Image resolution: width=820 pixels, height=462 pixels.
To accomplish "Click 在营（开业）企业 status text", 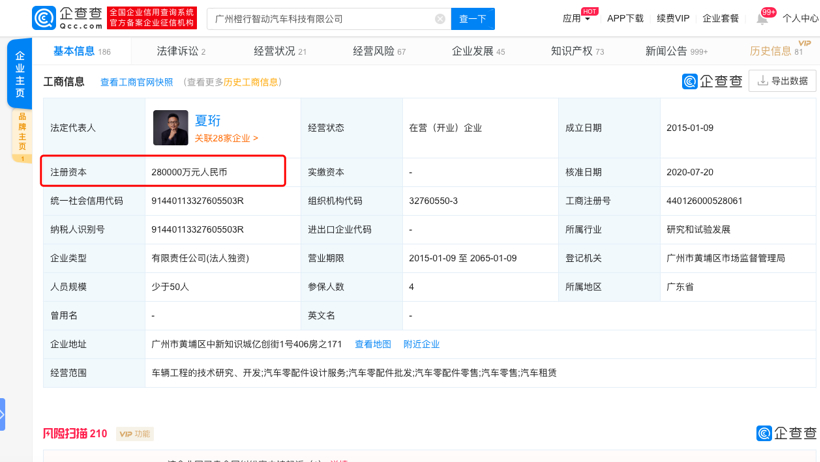I will click(445, 128).
